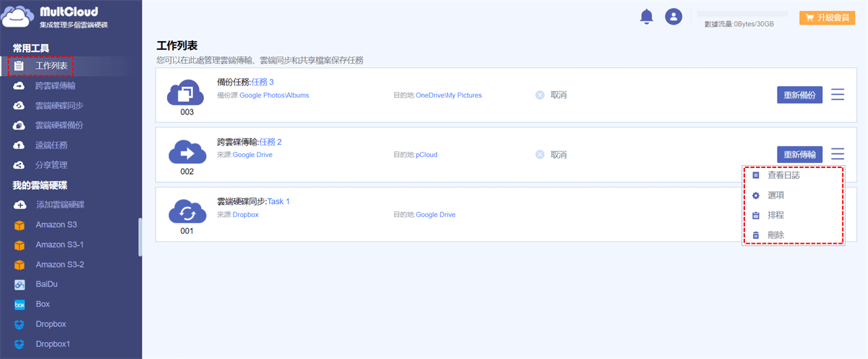
Task: Click the 選項 gear icon
Action: [756, 195]
